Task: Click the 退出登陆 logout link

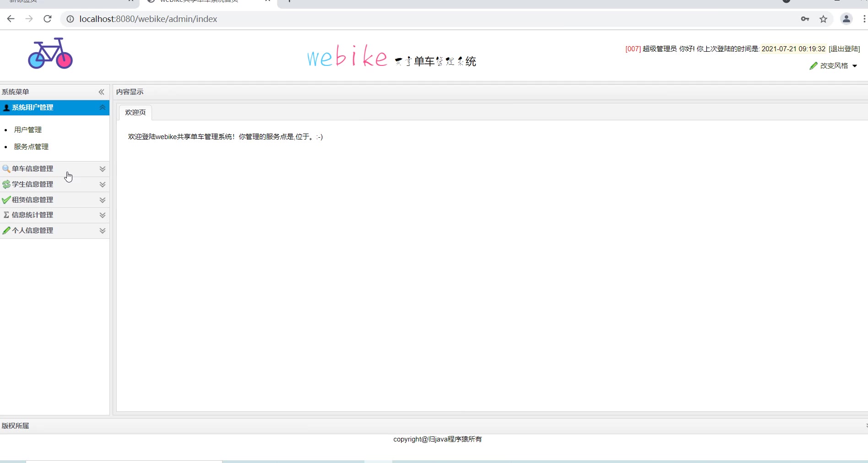Action: 844,49
